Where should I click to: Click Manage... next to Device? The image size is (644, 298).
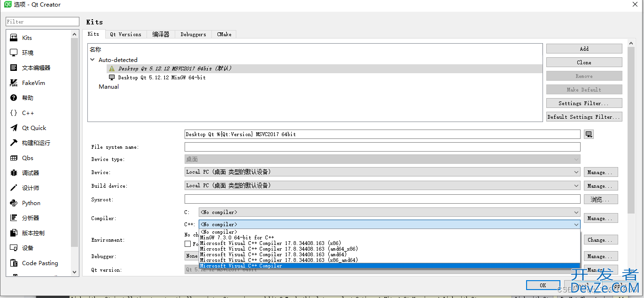coord(601,172)
